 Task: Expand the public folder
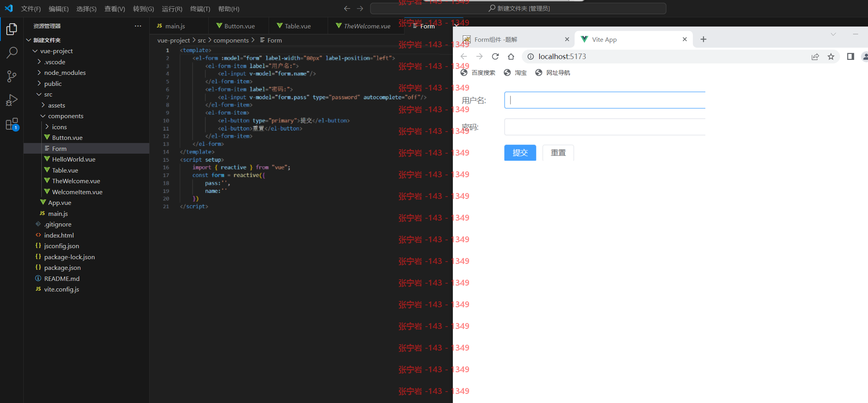(x=39, y=84)
